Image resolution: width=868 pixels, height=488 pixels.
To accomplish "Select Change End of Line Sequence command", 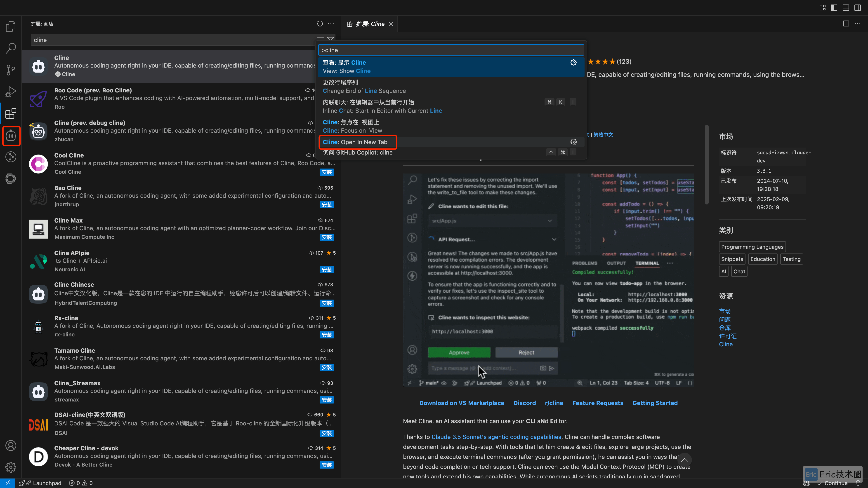I will 451,87.
